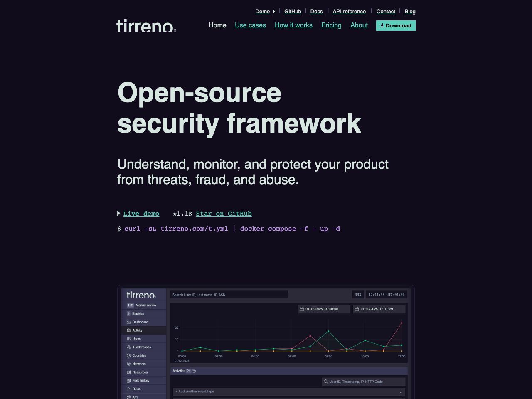Expand the Add another event type dropdown
Viewport: 532px width, 399px height.
[288, 391]
